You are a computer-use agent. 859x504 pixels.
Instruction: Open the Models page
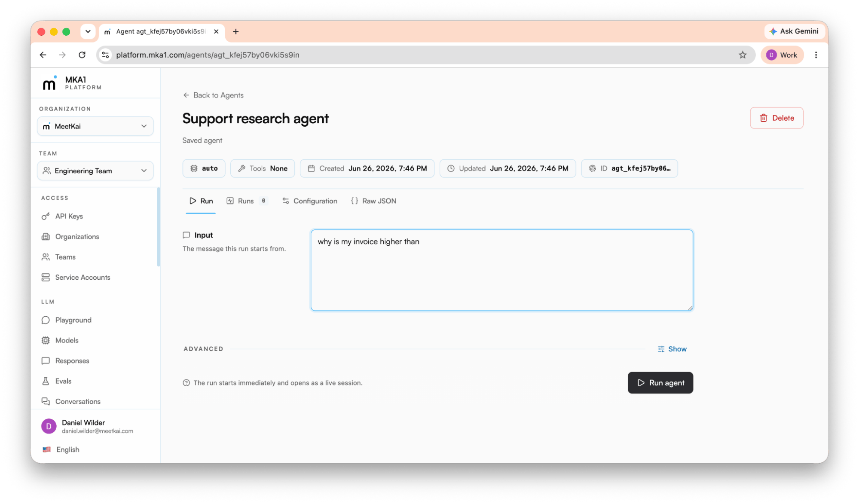click(x=67, y=340)
